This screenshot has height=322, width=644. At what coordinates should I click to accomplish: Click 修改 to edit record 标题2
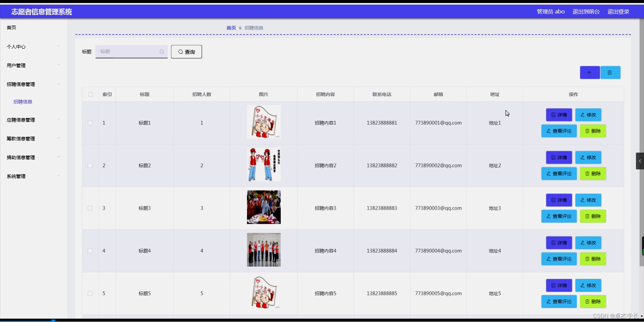(x=588, y=157)
